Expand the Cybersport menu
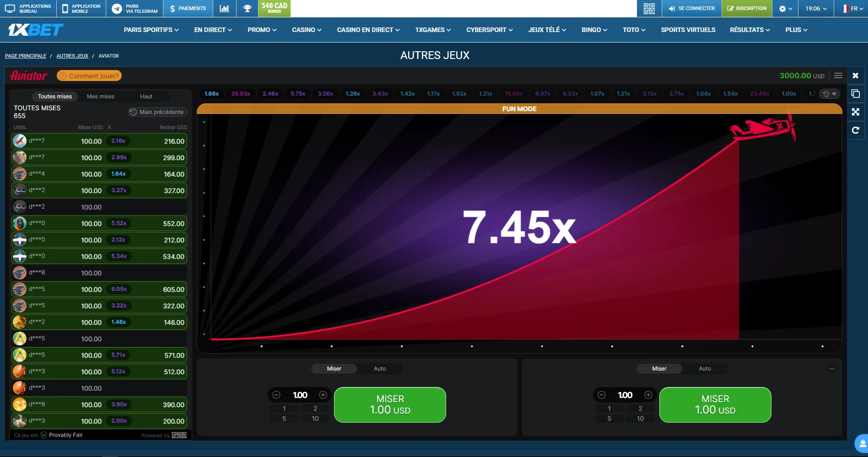 pyautogui.click(x=490, y=30)
